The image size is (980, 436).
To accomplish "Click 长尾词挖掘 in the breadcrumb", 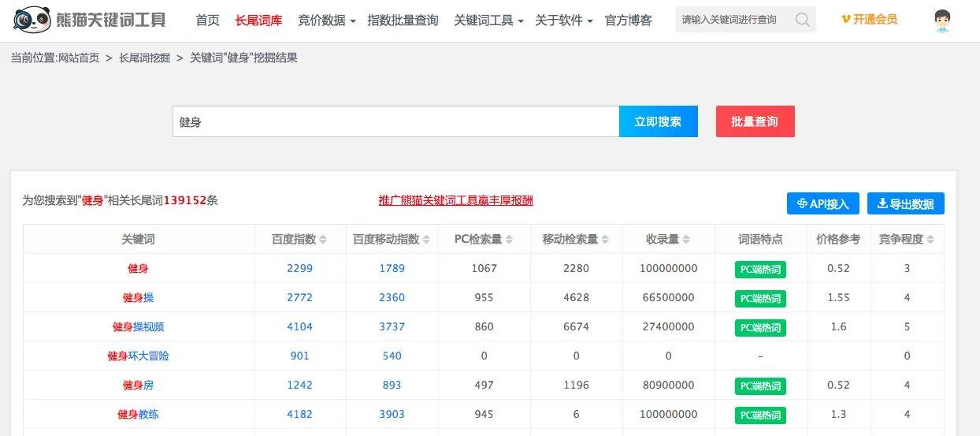I will click(x=144, y=58).
